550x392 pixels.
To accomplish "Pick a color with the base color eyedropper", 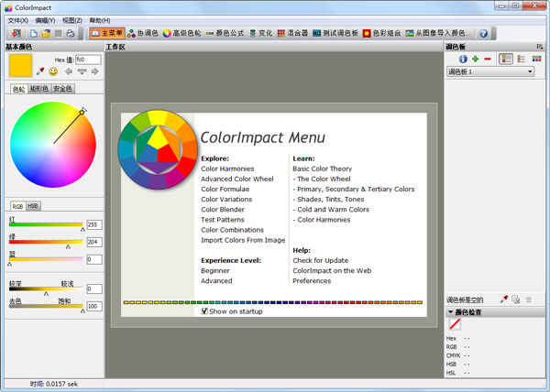I will pyautogui.click(x=40, y=71).
